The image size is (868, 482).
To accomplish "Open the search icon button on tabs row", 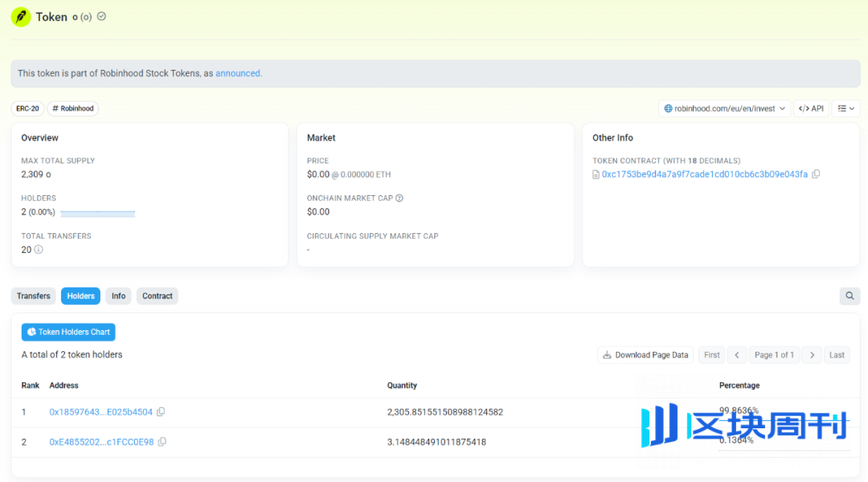I will click(x=850, y=296).
